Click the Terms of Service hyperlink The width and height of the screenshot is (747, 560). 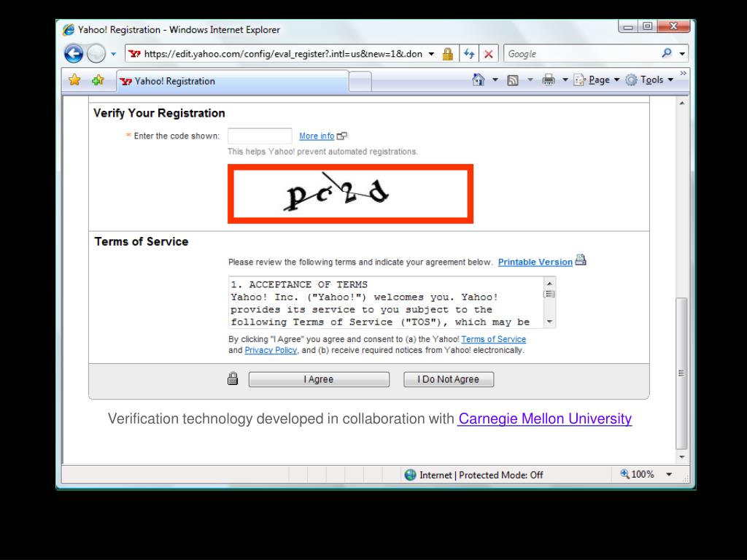click(494, 339)
